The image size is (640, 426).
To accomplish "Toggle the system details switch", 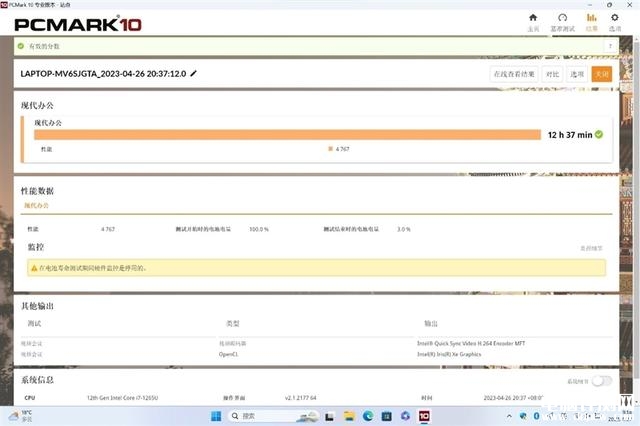I will [x=602, y=381].
